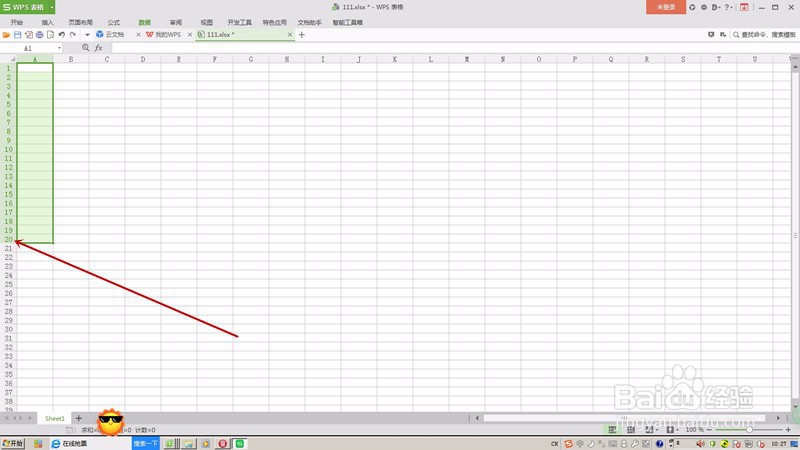Click the save disk icon
Screen dimensions: 800x450
point(17,35)
